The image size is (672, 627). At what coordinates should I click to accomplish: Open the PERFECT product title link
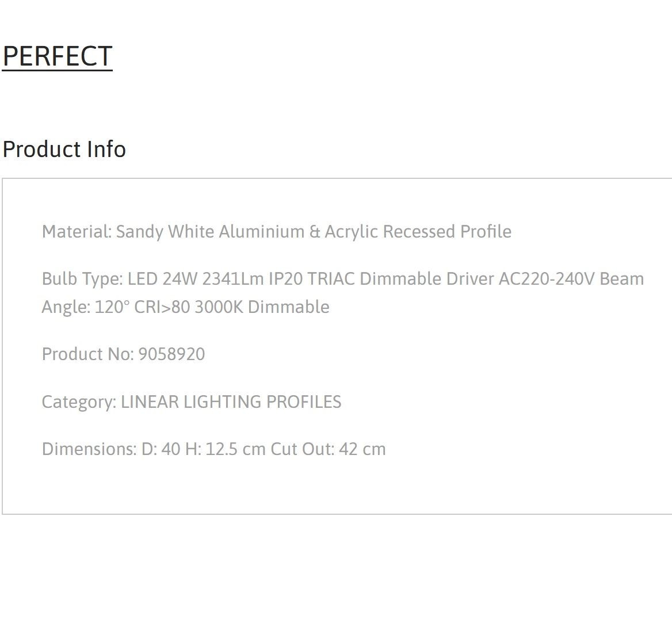pyautogui.click(x=58, y=56)
